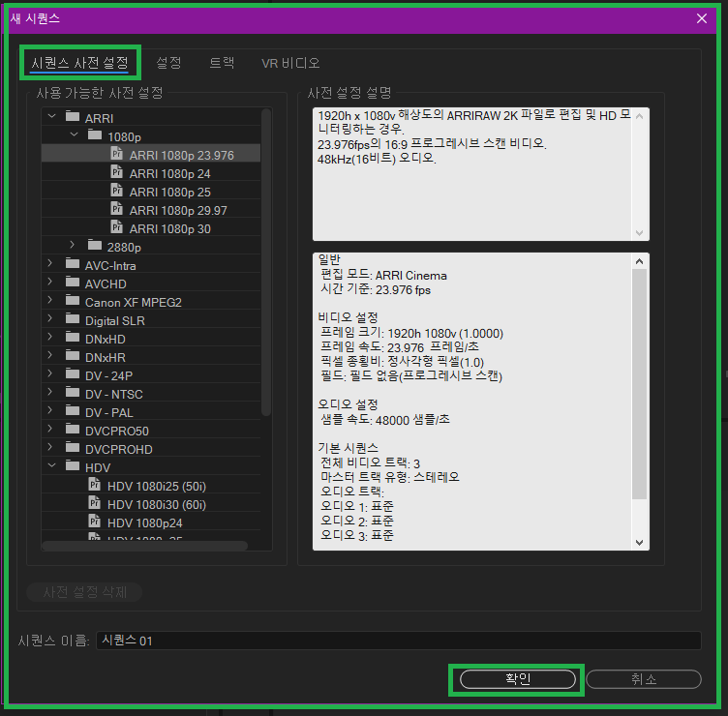Select the ARRI 1080p 29.97 preset name
This screenshot has width=728, height=716.
(x=178, y=211)
